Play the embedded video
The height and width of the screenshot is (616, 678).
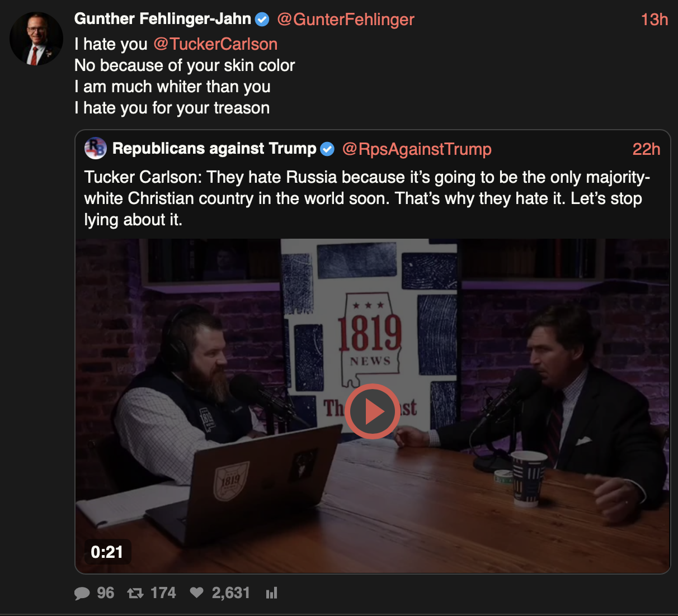tap(372, 411)
